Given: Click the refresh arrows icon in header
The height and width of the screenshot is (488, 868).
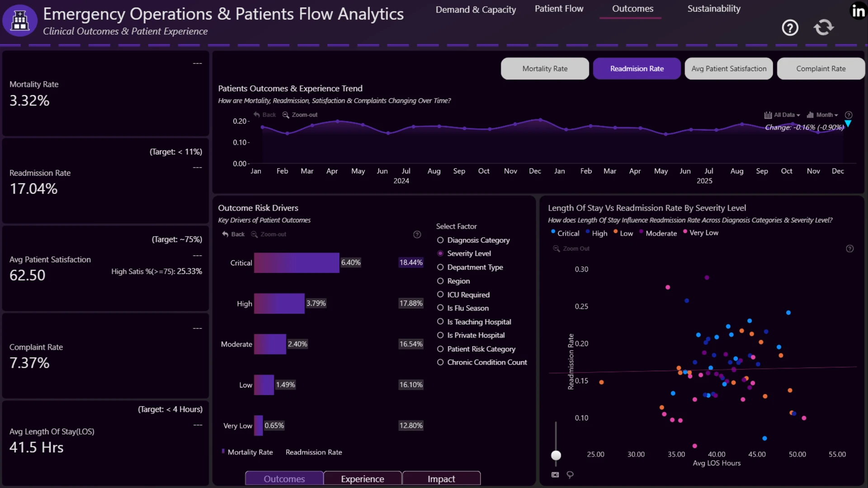Looking at the screenshot, I should coord(824,28).
